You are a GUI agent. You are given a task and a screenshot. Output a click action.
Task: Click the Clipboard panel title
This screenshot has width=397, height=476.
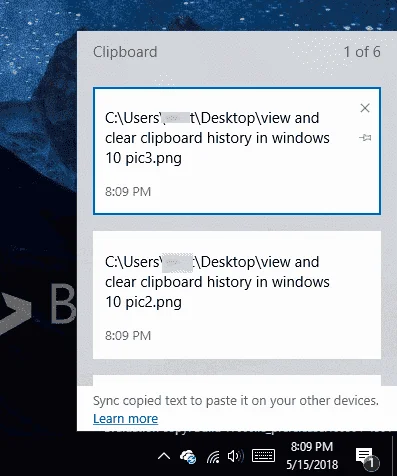pyautogui.click(x=125, y=52)
